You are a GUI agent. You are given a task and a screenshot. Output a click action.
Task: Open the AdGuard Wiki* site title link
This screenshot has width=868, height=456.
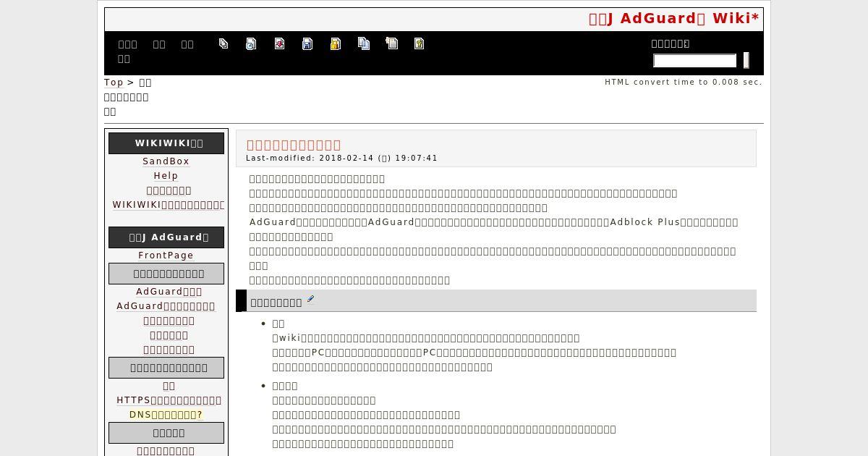[674, 18]
